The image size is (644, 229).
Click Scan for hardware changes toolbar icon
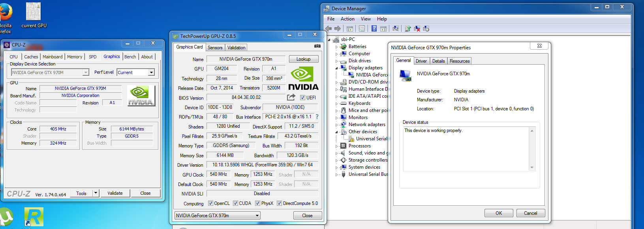(x=396, y=28)
